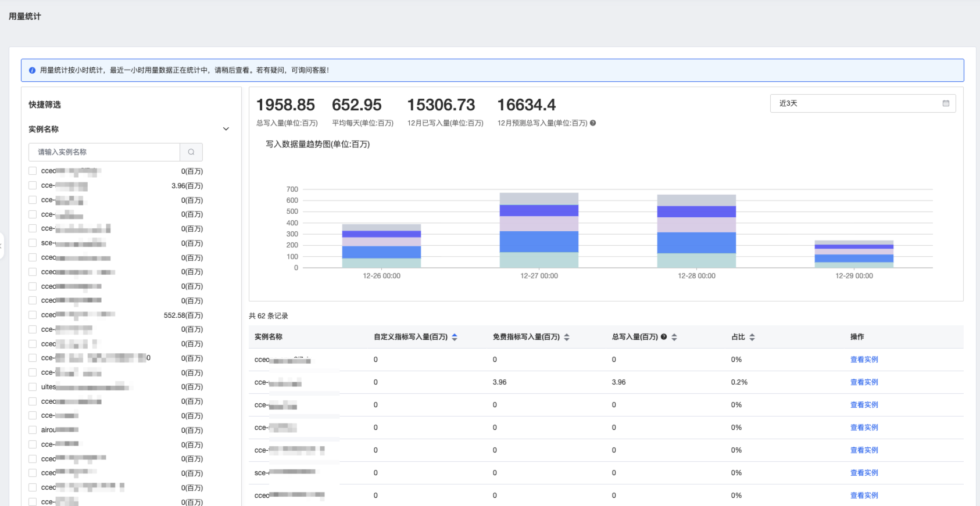Image resolution: width=980 pixels, height=506 pixels.
Task: Tick the checkbox for instance starting with uites
Action: coord(33,387)
